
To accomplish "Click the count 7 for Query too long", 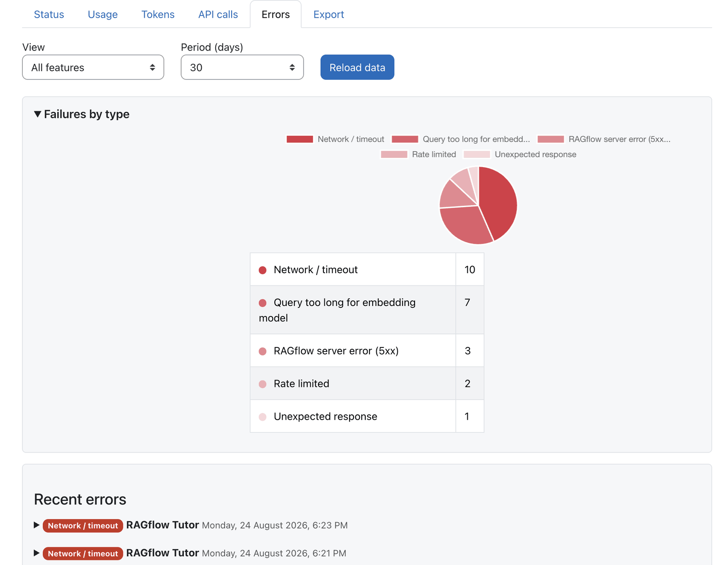I will pyautogui.click(x=467, y=302).
